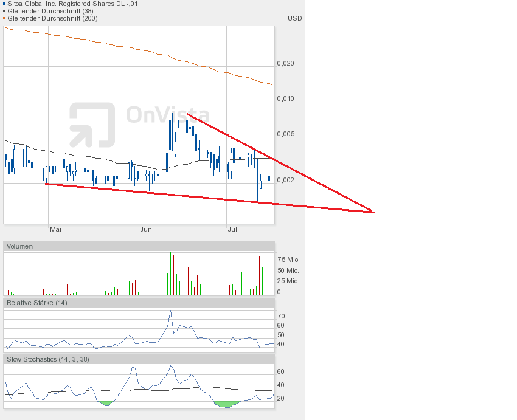Click the Jun month label
This screenshot has width=517, height=420.
(146, 229)
